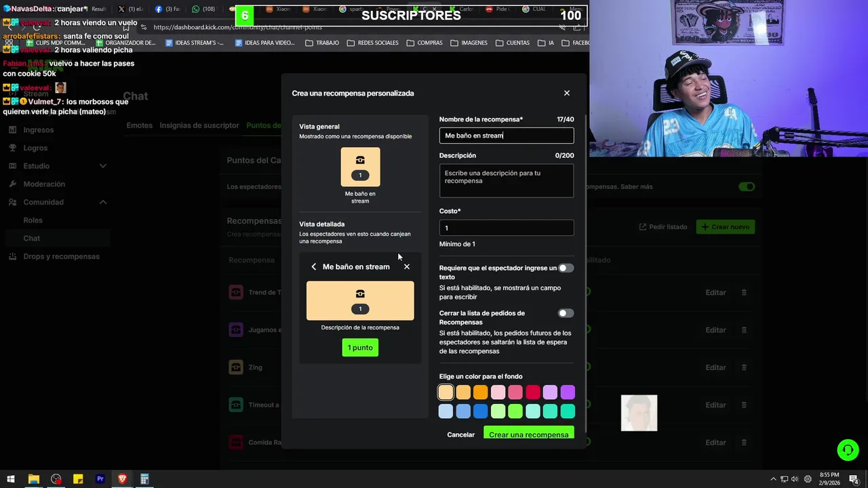868x488 pixels.
Task: Click the Jugamos reward purple icon
Action: (x=236, y=330)
